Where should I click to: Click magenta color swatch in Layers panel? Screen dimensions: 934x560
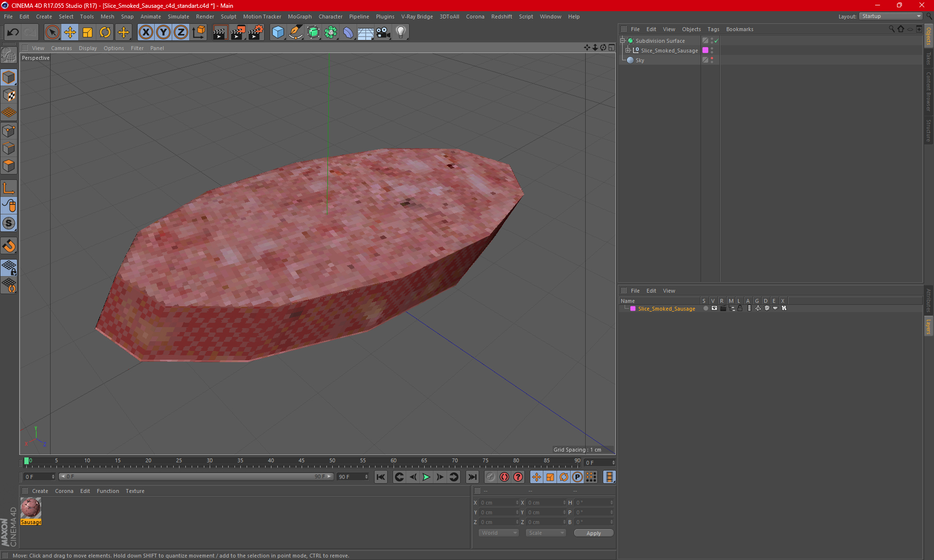click(x=633, y=309)
